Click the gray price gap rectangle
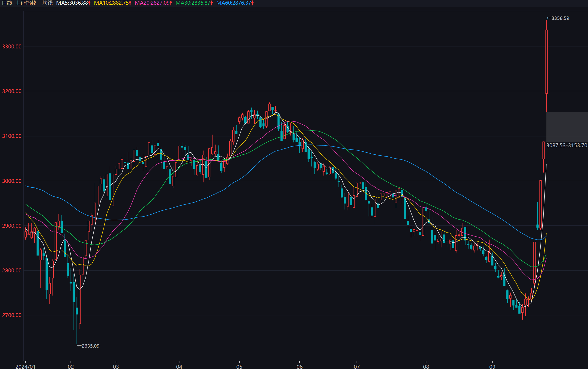 567,126
